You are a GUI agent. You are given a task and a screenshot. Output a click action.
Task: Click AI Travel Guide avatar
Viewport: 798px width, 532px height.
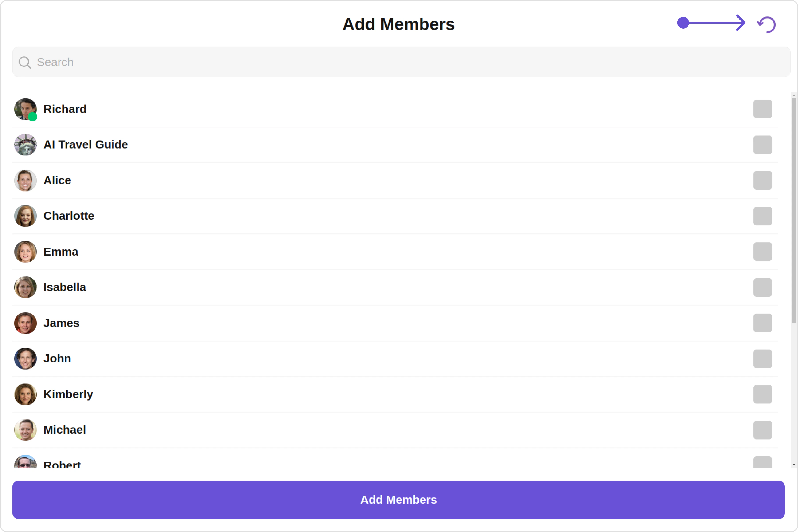[x=25, y=145]
